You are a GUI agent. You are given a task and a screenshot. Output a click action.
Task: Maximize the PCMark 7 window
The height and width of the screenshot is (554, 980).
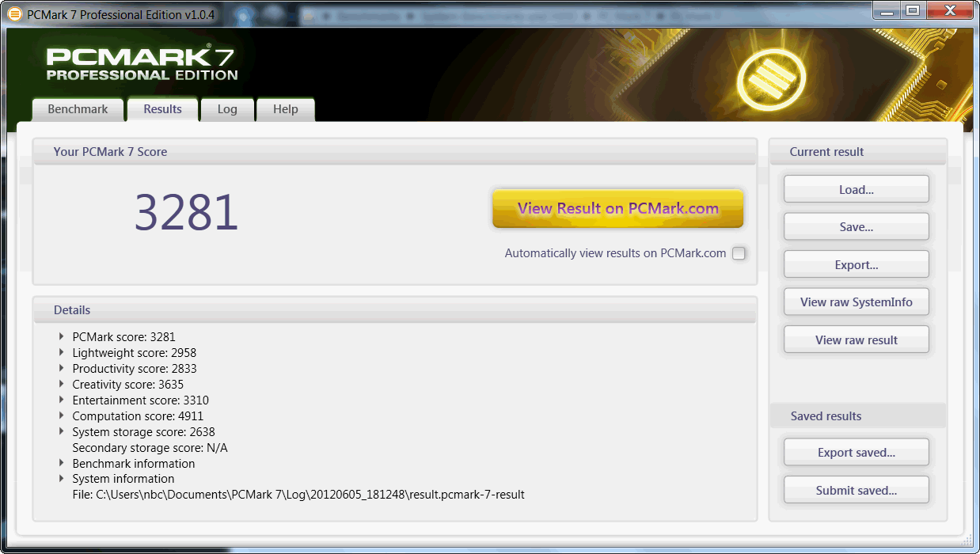coord(913,10)
